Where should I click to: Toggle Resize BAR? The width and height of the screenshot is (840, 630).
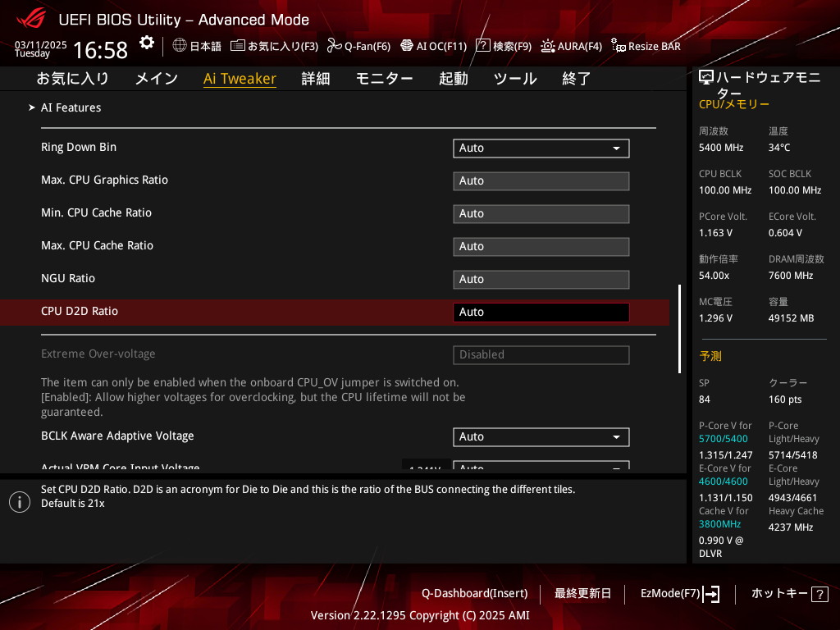(x=646, y=46)
